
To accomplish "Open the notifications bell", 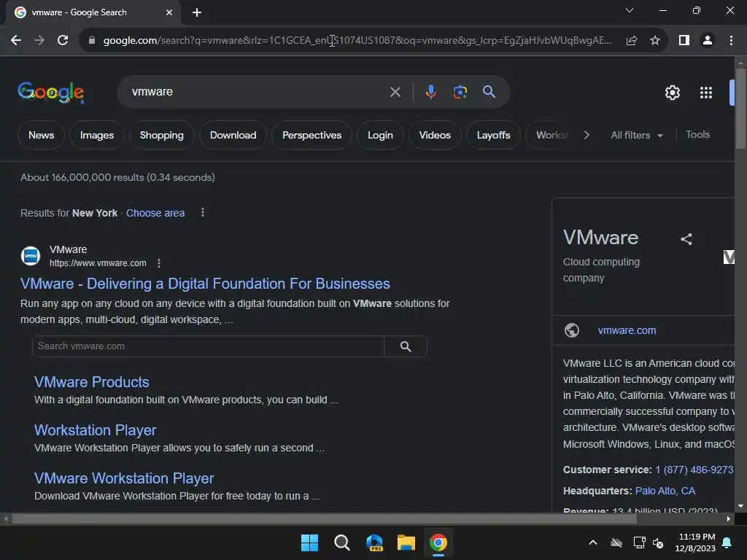I will point(727,542).
